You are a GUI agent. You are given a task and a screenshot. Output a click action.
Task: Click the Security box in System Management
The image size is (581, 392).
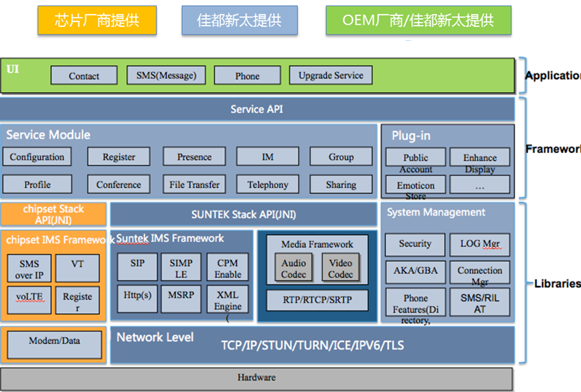coord(415,244)
